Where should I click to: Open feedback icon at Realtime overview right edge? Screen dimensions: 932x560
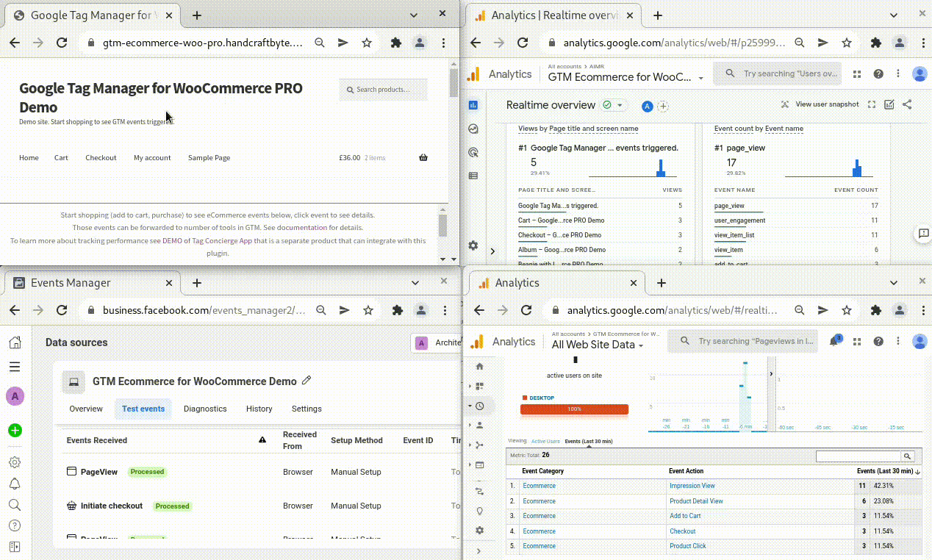(x=924, y=234)
